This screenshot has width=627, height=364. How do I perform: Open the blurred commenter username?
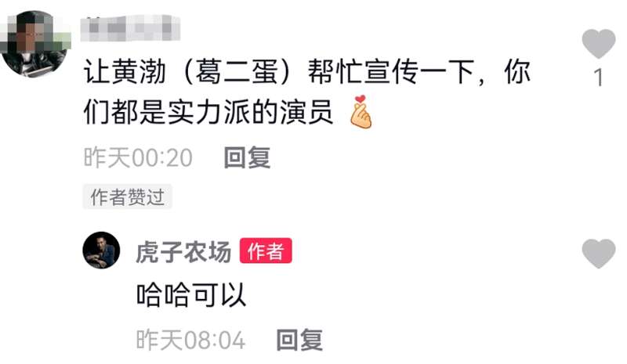point(130,28)
